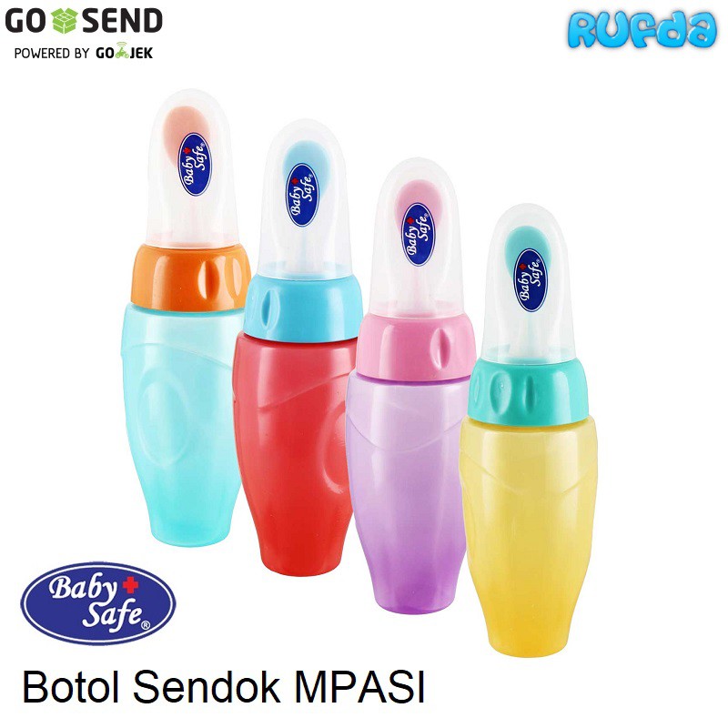Select the purple bottle with pink cap
Viewport: 728px width, 728px height.
coord(411,385)
